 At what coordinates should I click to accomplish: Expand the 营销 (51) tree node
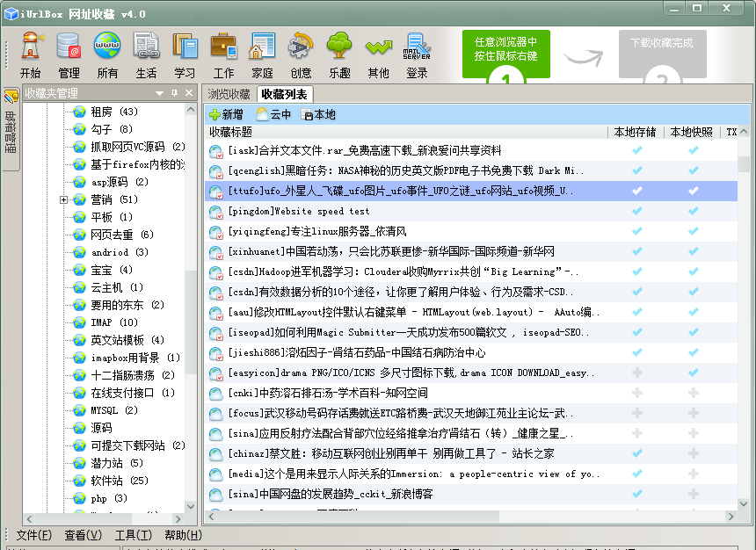pyautogui.click(x=63, y=199)
